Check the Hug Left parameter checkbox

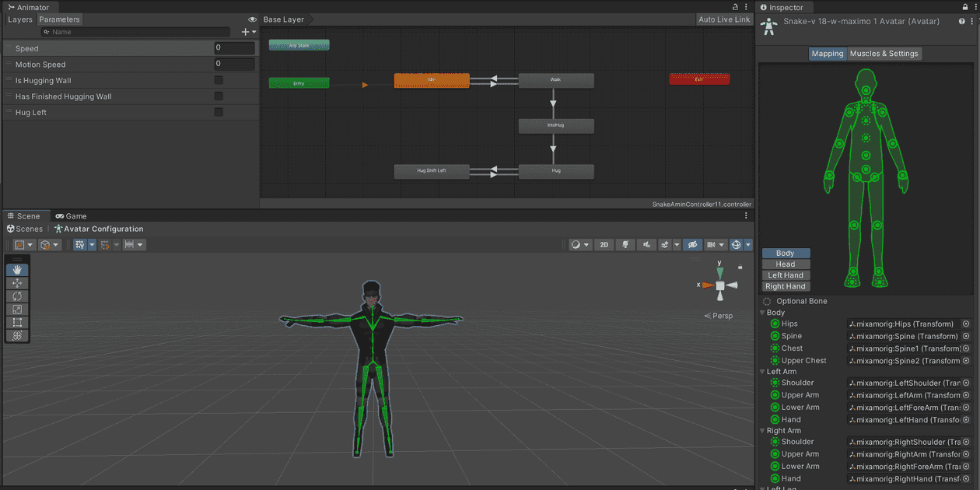coord(219,112)
